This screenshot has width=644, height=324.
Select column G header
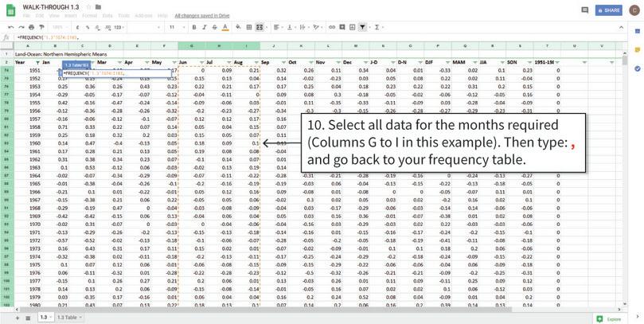tap(191, 45)
